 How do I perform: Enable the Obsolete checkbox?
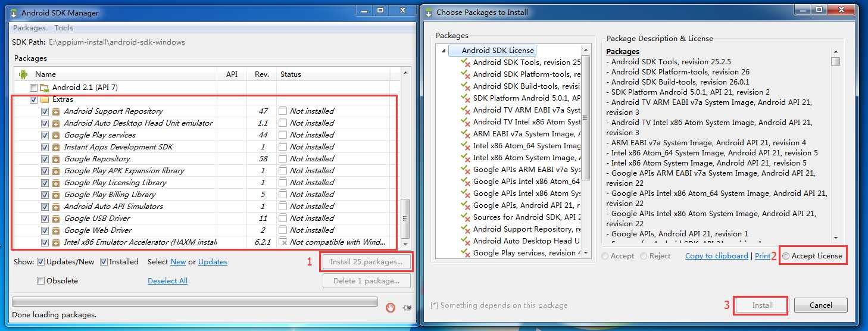(x=40, y=281)
